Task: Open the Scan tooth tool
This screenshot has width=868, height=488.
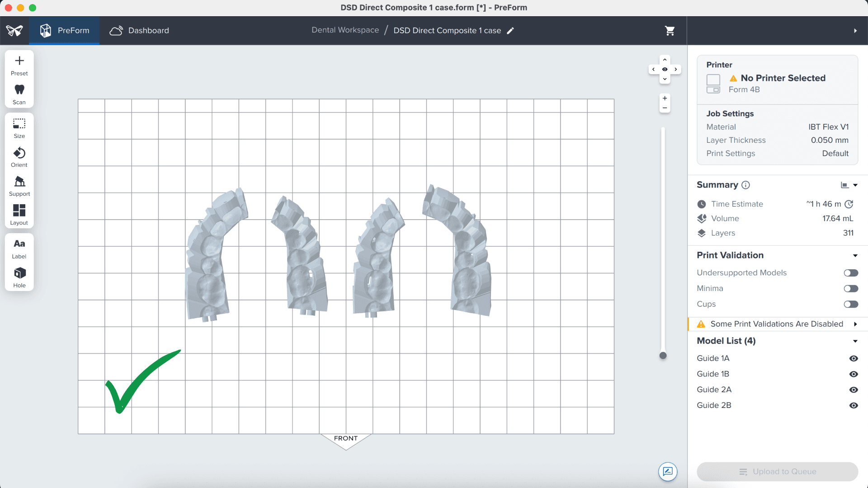Action: pos(19,94)
